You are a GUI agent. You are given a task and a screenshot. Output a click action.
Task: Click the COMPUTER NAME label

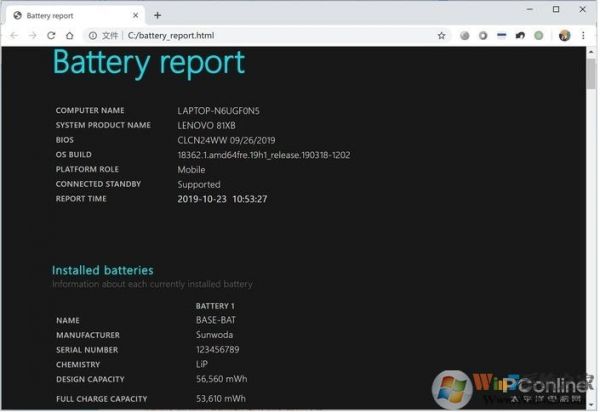[90, 111]
